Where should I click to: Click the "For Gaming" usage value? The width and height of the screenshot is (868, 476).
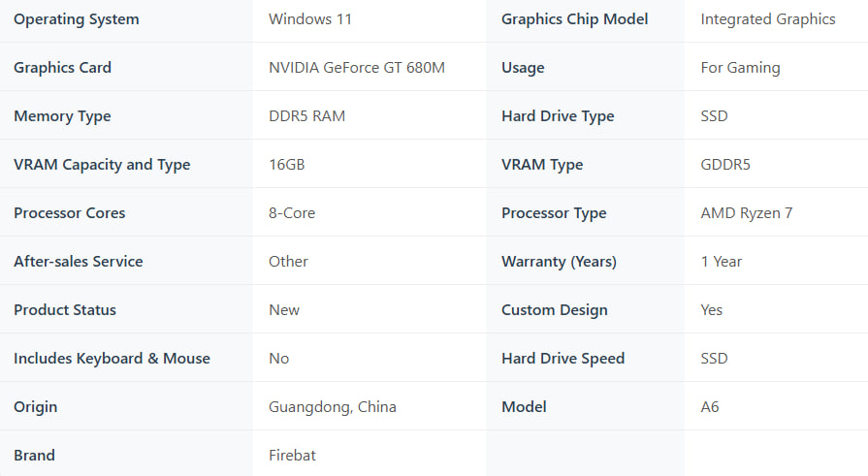[x=740, y=68]
